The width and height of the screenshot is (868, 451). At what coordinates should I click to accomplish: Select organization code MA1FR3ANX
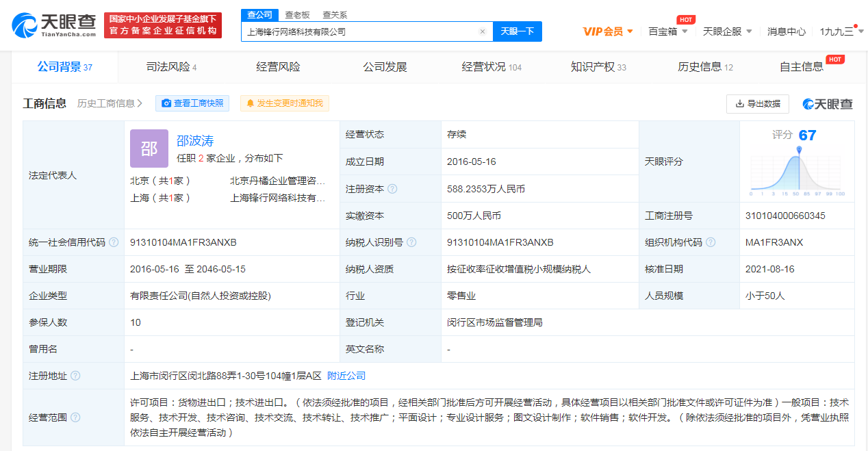[774, 242]
